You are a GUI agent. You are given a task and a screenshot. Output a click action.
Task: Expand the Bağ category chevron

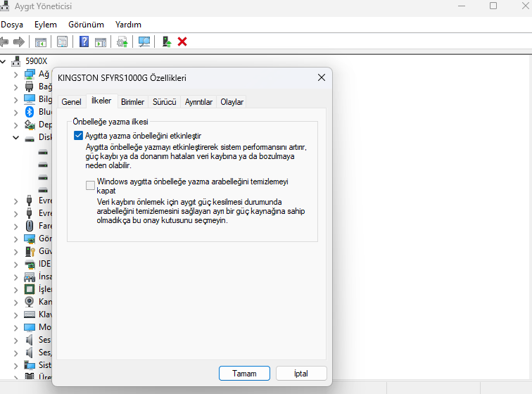(15, 87)
